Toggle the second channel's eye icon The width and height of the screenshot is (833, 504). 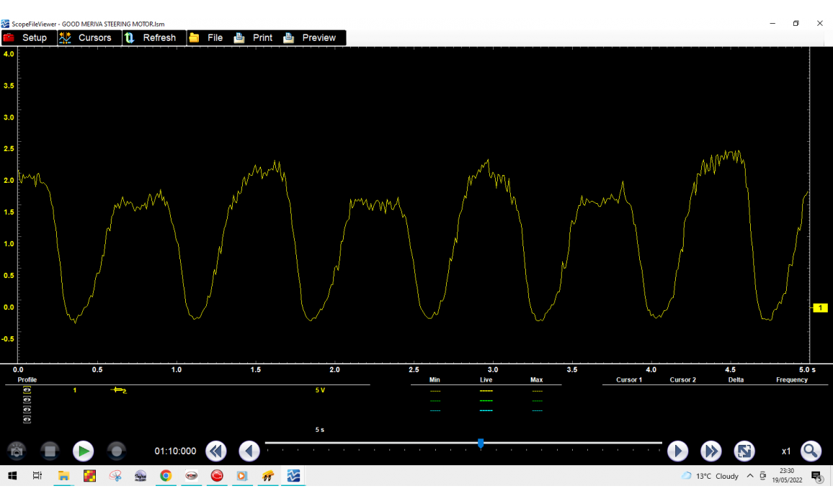[27, 400]
